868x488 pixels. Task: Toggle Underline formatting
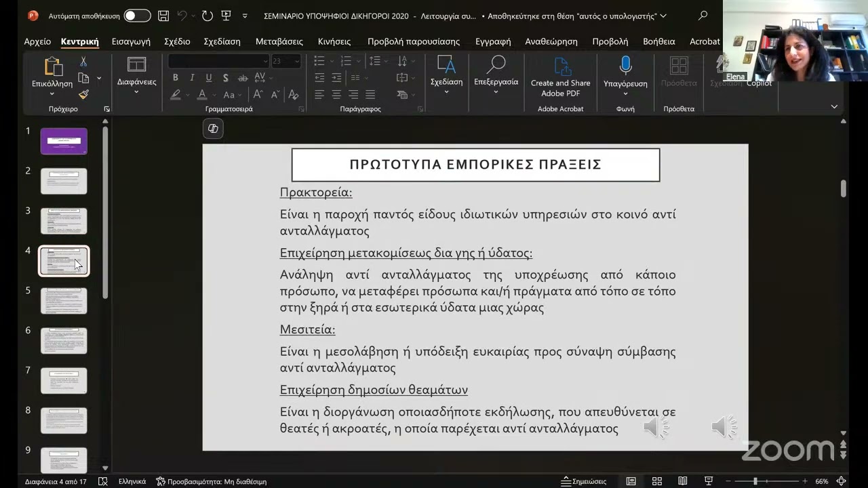208,77
